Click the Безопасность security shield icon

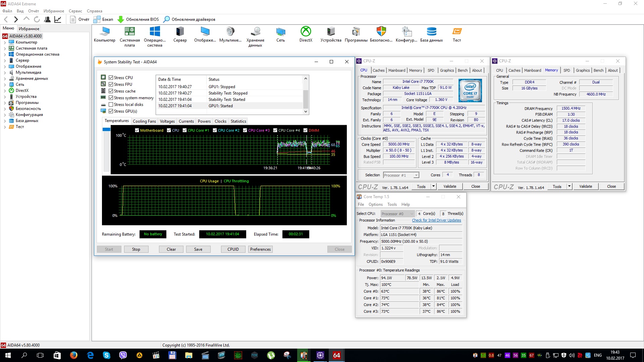click(381, 32)
